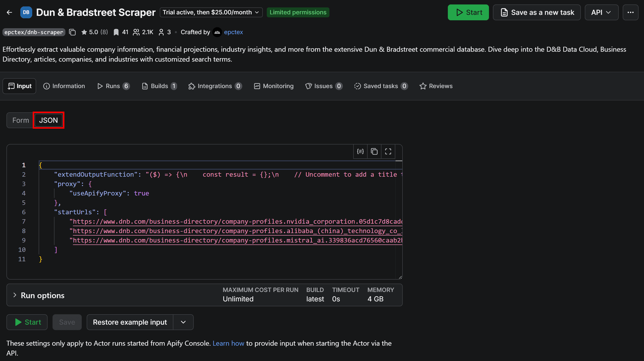Click the "useApifyProxy": true line

tap(109, 193)
